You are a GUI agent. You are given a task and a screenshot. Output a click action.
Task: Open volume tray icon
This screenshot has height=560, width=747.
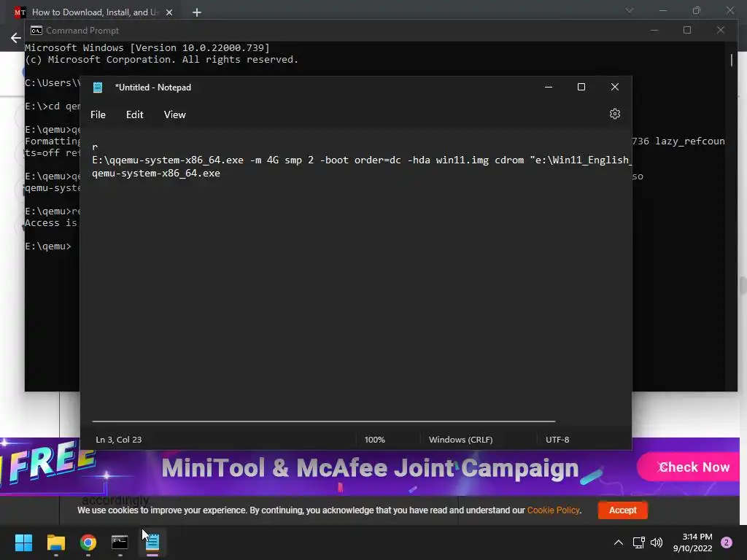(x=657, y=542)
